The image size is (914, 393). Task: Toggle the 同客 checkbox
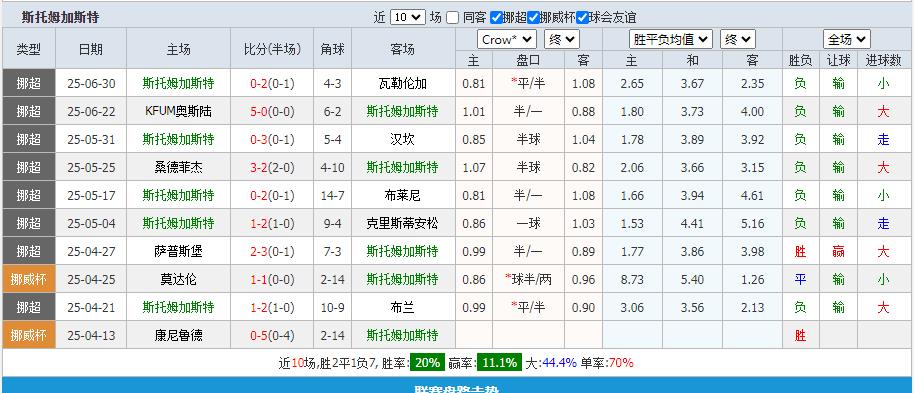452,17
